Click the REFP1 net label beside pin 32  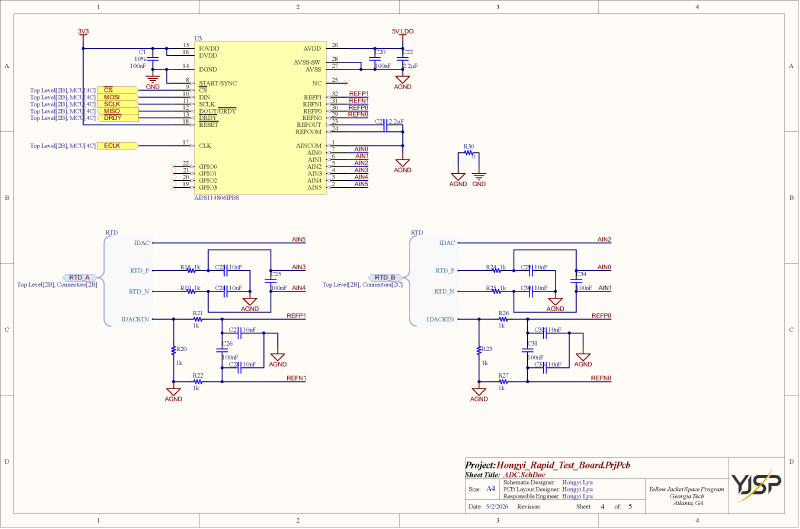coord(359,94)
